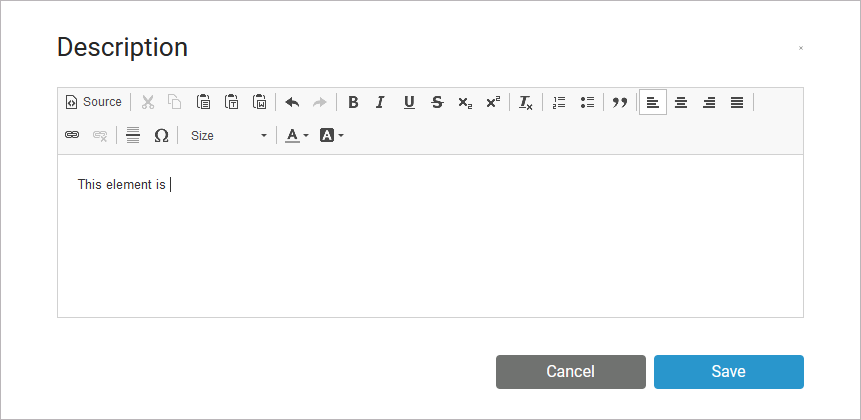The width and height of the screenshot is (861, 420).
Task: Expand the background color dropdown
Action: [x=332, y=135]
